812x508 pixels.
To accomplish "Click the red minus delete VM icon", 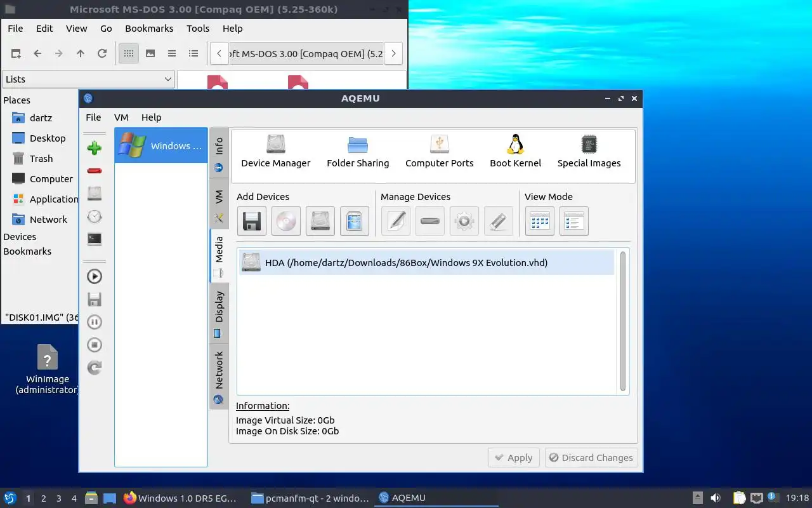I will 95,171.
